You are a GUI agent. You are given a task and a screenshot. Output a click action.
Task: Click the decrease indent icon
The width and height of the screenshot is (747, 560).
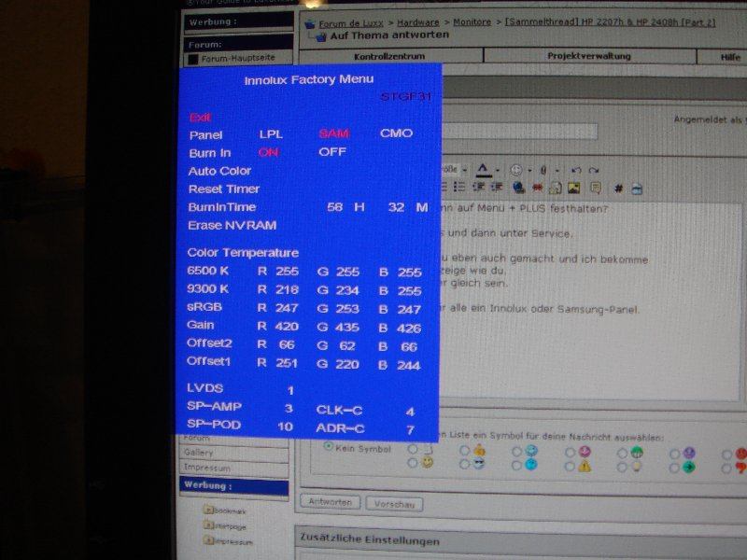pos(479,188)
